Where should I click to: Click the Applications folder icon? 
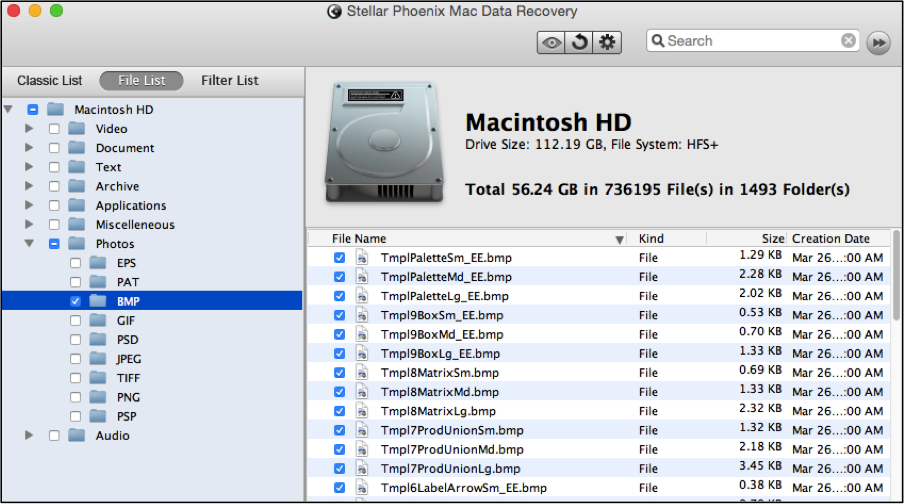pos(77,205)
